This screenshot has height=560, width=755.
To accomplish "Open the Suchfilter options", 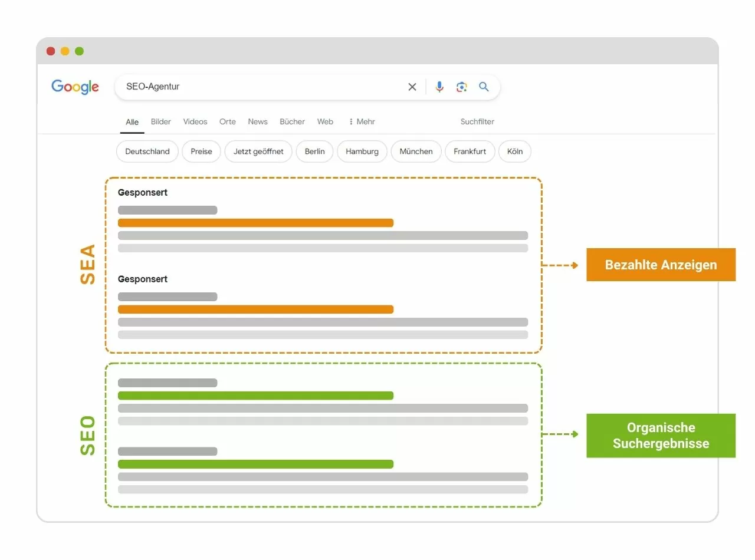I will (477, 122).
